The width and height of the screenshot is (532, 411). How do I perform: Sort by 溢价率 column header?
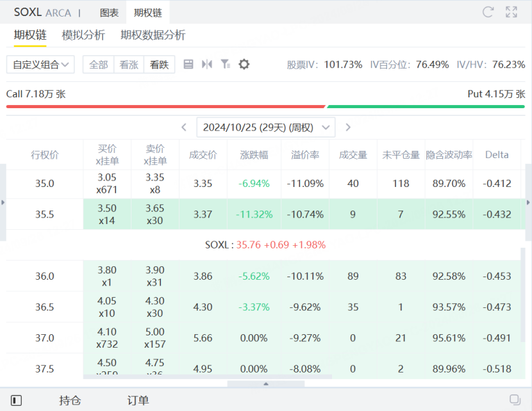(305, 155)
